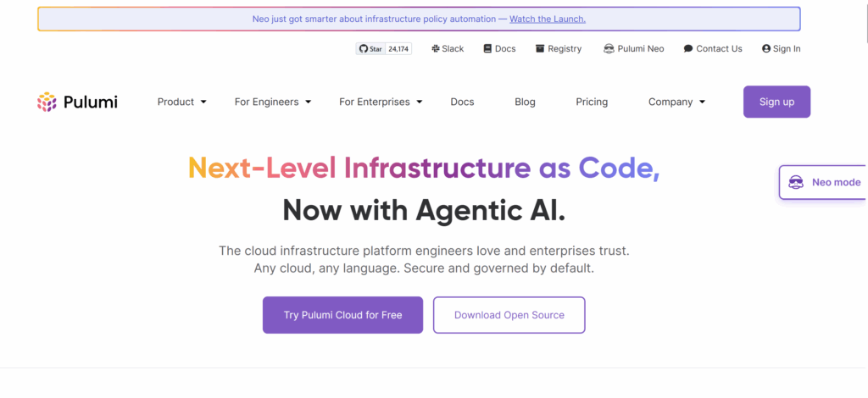Expand the Product dropdown menu
This screenshot has height=398, width=868.
[181, 102]
